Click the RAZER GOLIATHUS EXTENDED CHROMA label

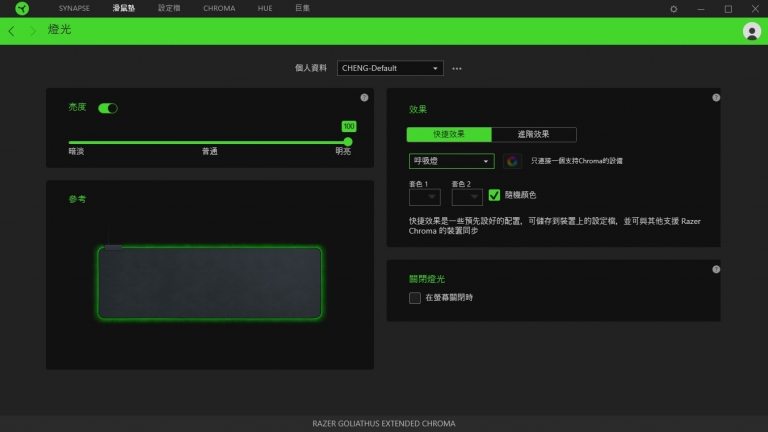384,424
